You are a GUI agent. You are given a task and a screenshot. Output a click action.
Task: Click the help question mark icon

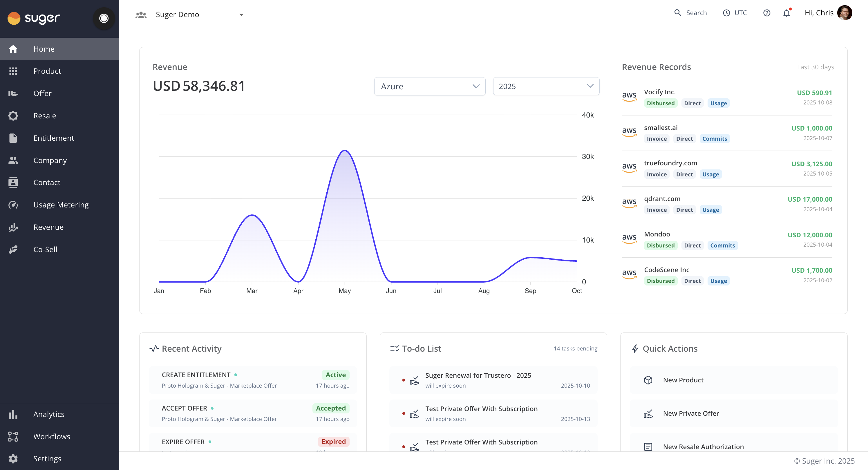point(766,13)
